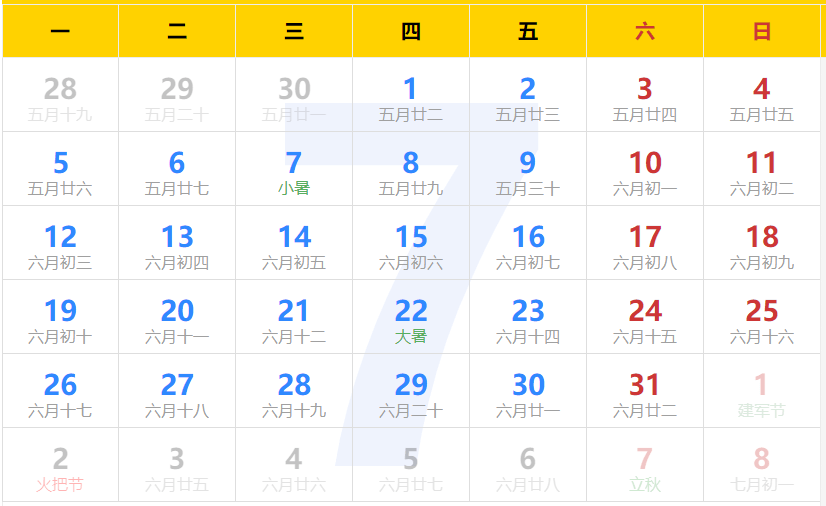Click the Thursday header 四
This screenshot has height=506, width=826.
pyautogui.click(x=411, y=31)
